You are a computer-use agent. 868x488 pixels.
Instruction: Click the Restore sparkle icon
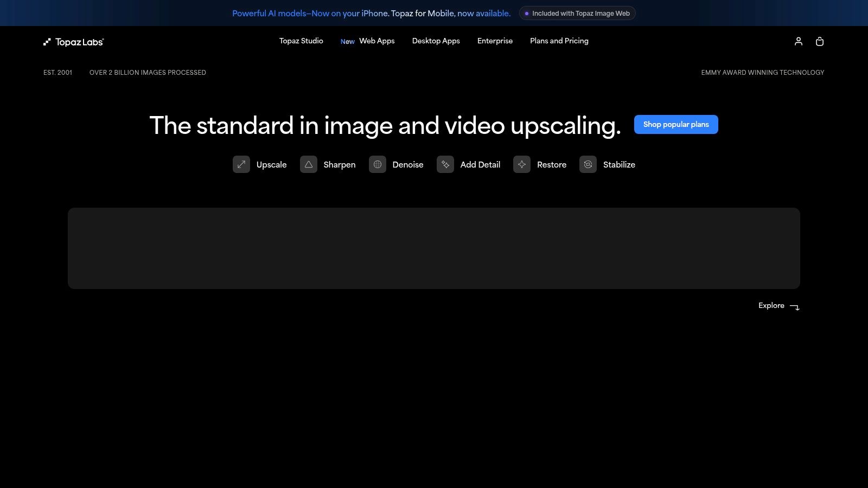click(x=522, y=164)
